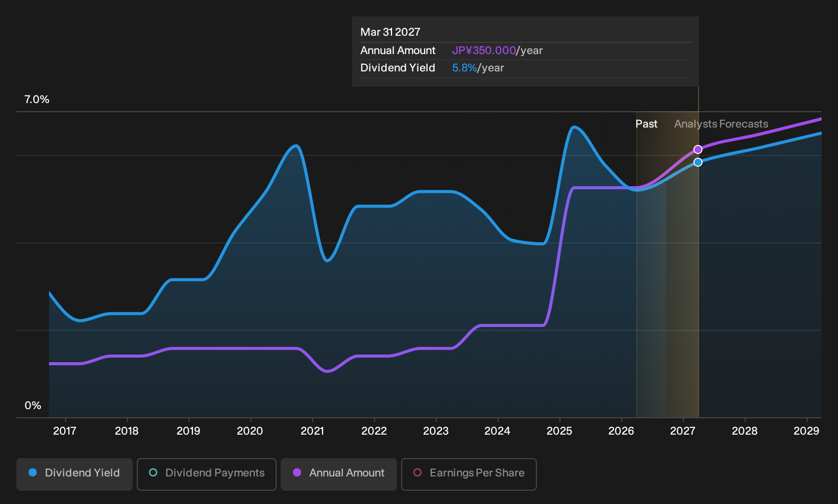Screen dimensions: 838x504
Task: Click the 2020 x-axis year label
Action: coord(250,431)
